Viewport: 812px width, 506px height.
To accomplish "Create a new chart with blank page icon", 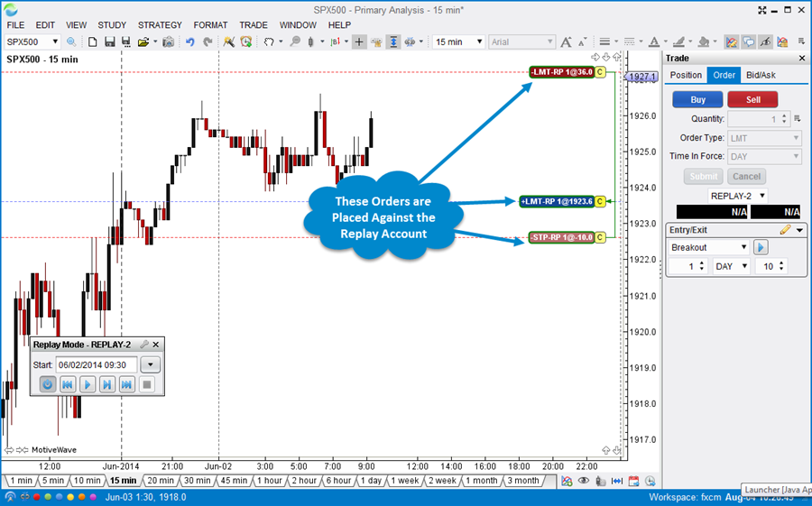I will pos(92,42).
